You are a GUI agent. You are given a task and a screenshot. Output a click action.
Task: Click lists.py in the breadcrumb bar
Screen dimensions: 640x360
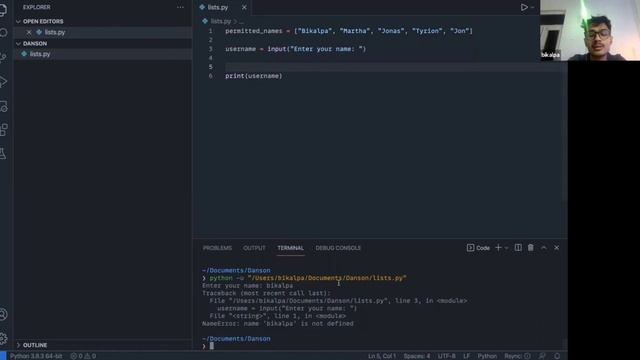coord(221,21)
